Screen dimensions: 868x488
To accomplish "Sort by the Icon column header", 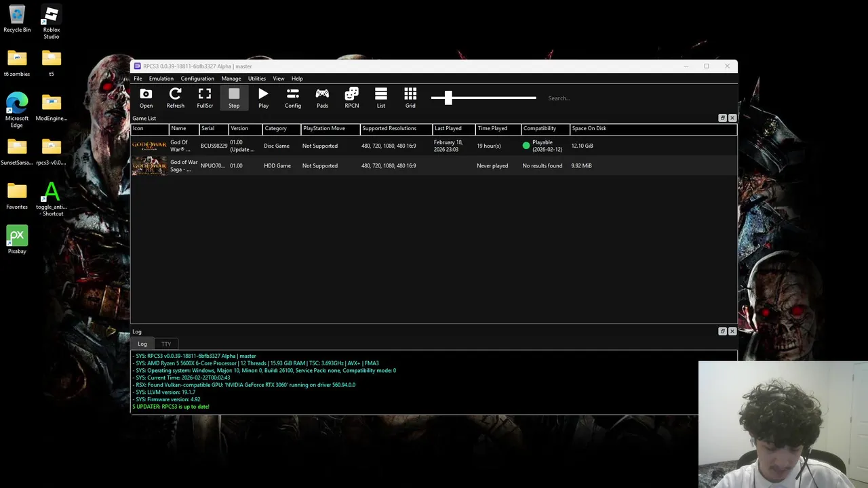I will 150,129.
